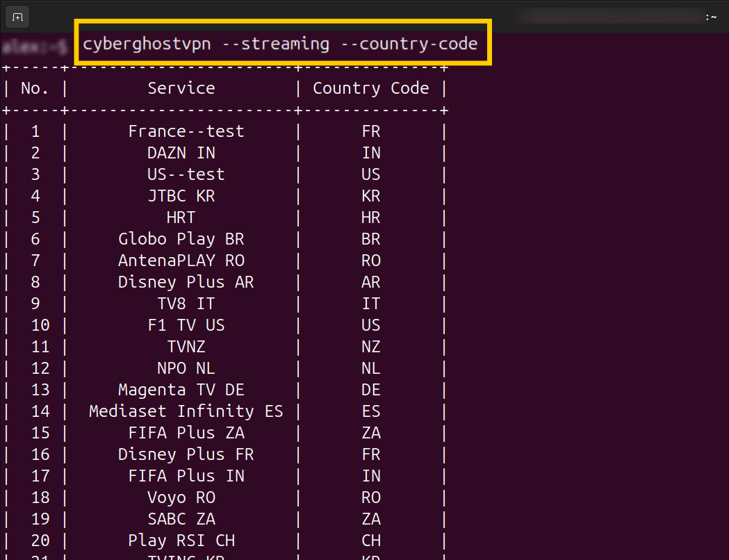Select the 'FIFA Plus IN' service entry
729x560 pixels.
pyautogui.click(x=186, y=476)
